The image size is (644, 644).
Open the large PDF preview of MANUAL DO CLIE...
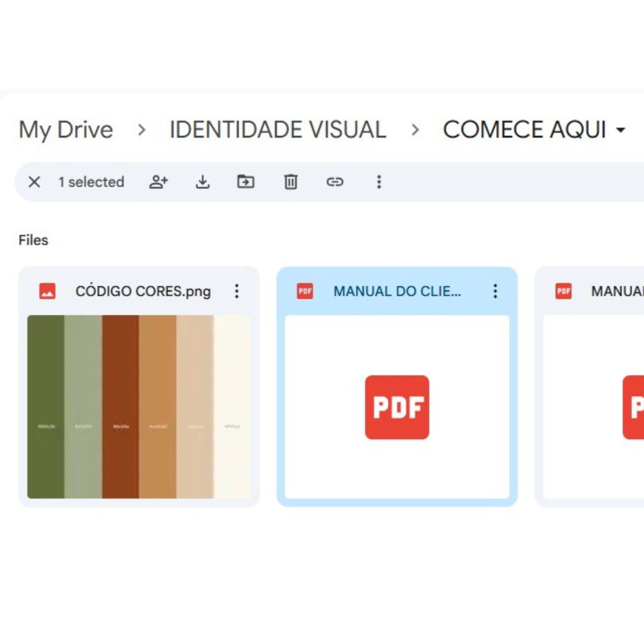coord(397,407)
